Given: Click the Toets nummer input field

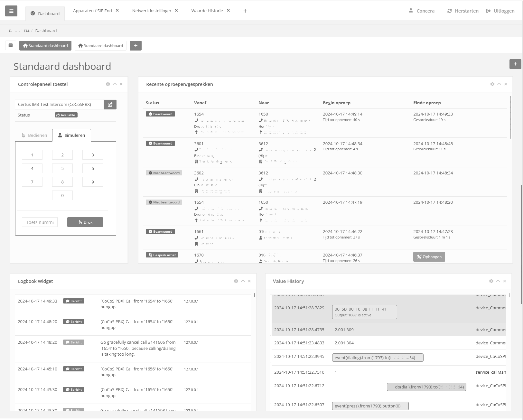Looking at the screenshot, I should (x=40, y=222).
